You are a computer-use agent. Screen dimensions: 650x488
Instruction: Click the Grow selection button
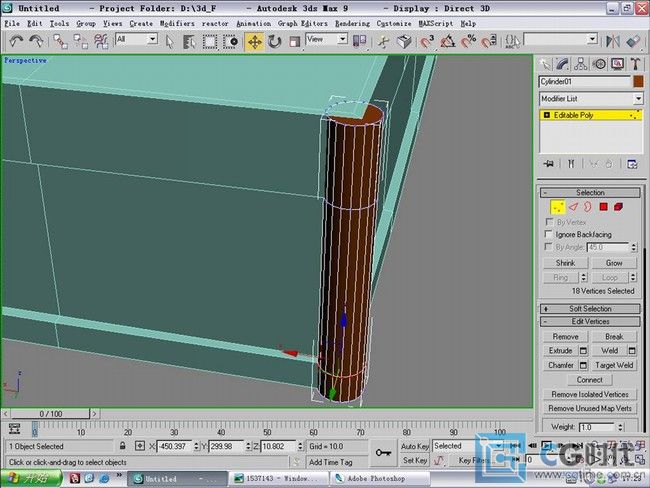[614, 263]
